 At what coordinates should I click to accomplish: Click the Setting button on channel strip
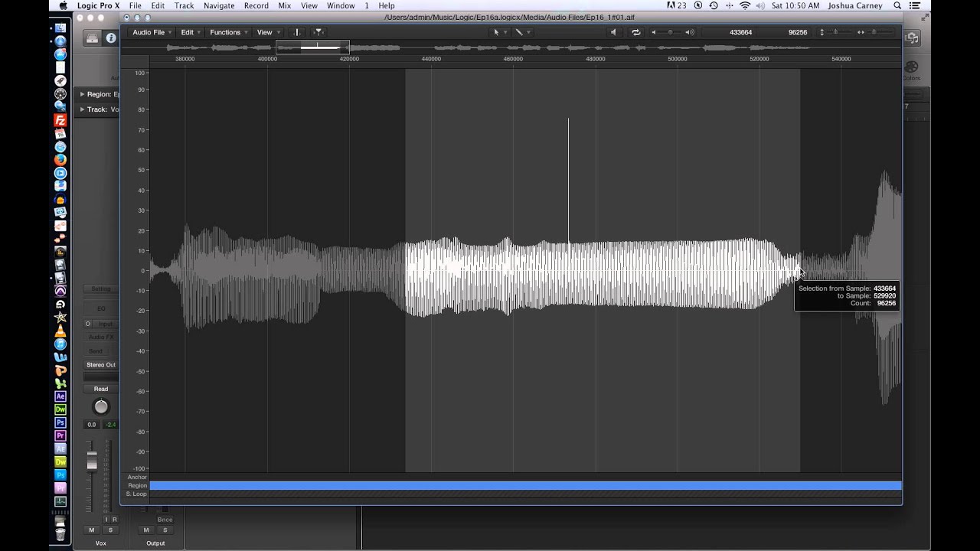101,289
